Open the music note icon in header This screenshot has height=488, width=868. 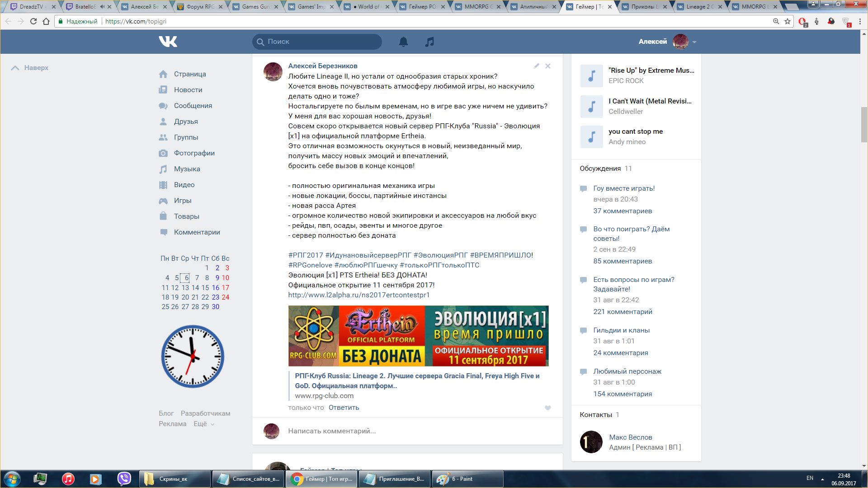(x=429, y=42)
